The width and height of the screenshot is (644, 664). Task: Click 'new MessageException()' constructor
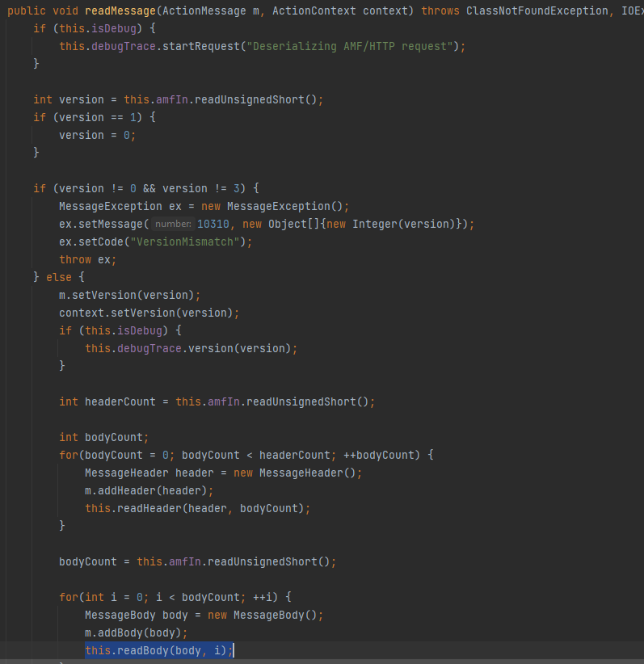pos(272,206)
